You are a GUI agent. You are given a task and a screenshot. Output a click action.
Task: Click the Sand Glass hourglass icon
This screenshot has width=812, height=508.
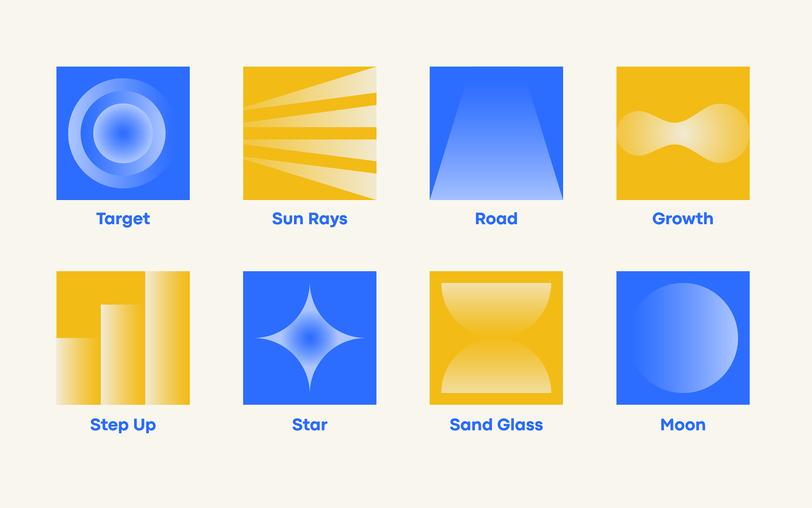tap(496, 338)
